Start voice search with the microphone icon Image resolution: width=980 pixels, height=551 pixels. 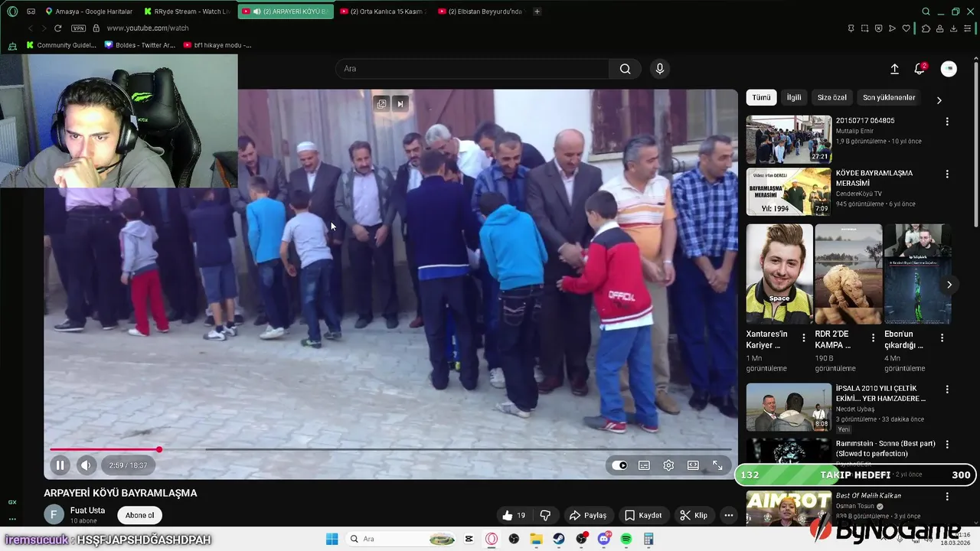(x=660, y=69)
